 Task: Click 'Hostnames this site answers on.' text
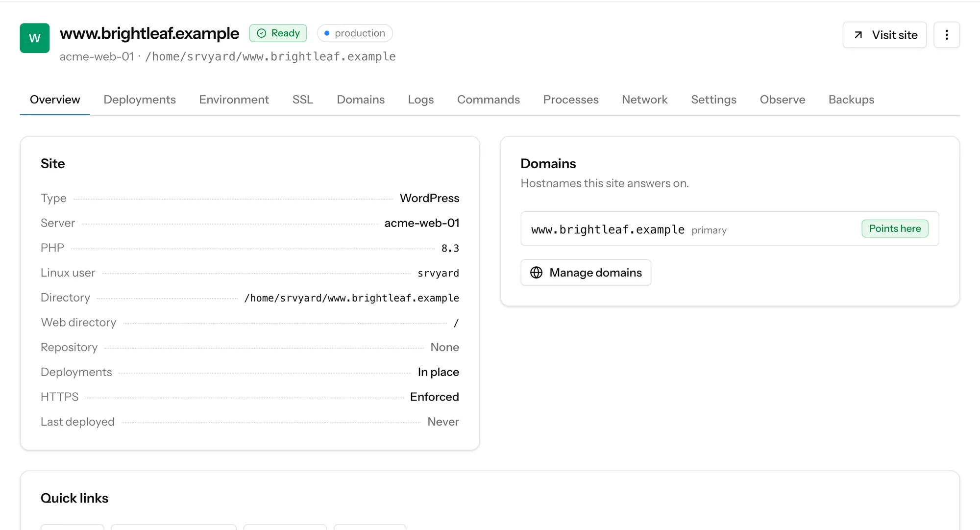[x=605, y=183]
